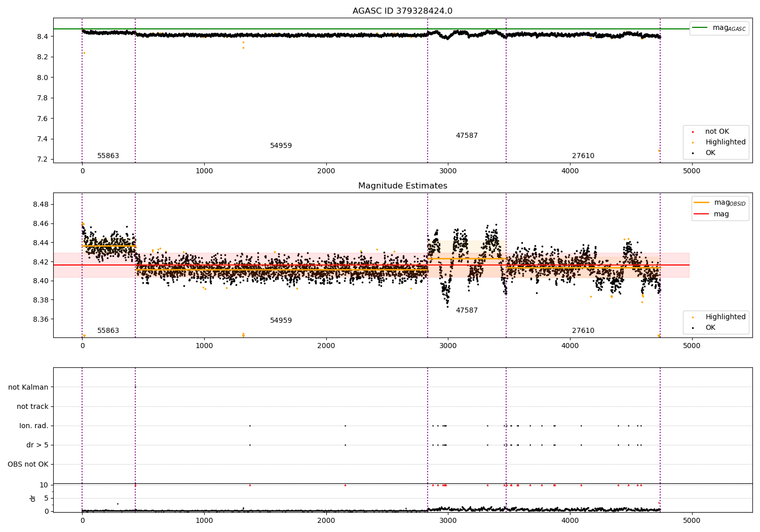Click the "8.4" y-axis tick label
The image size is (760, 532).
coord(43,36)
